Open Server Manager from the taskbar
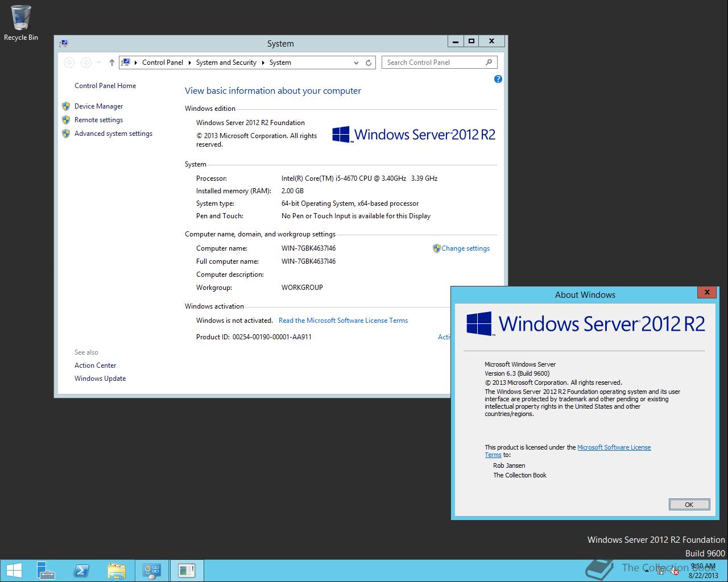Viewport: 728px width, 582px height. (46, 571)
